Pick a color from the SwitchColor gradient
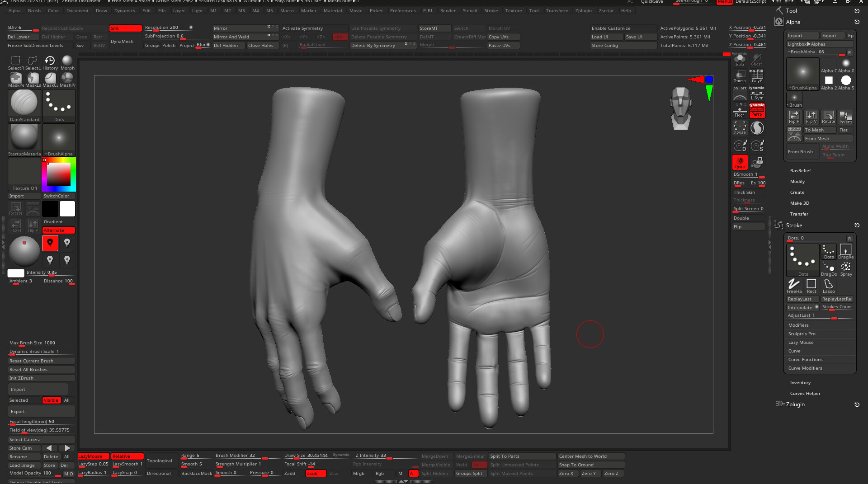868x484 pixels. tap(58, 174)
